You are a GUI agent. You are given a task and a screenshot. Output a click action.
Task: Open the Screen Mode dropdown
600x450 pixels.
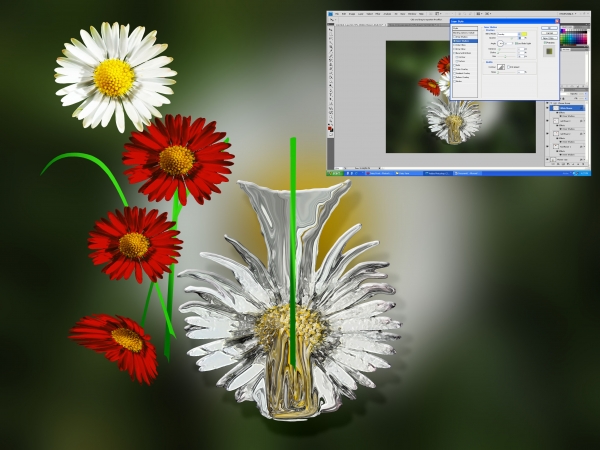[x=488, y=14]
